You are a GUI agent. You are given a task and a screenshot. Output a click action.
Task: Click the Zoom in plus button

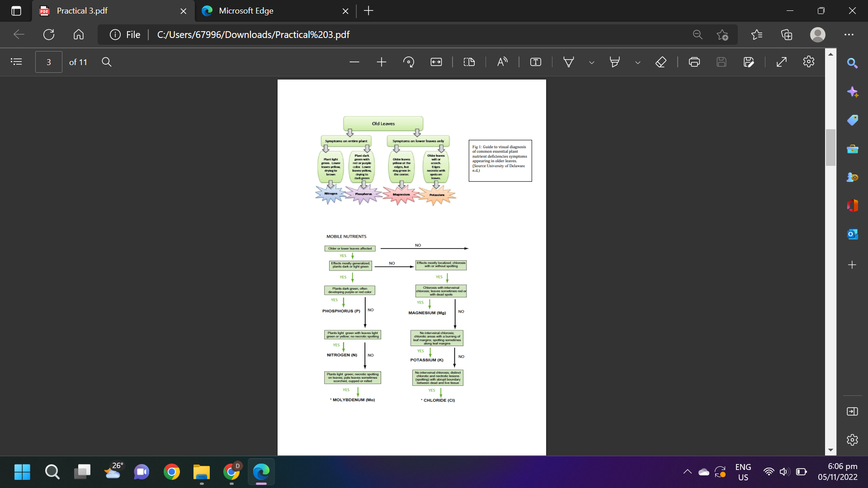coord(382,62)
